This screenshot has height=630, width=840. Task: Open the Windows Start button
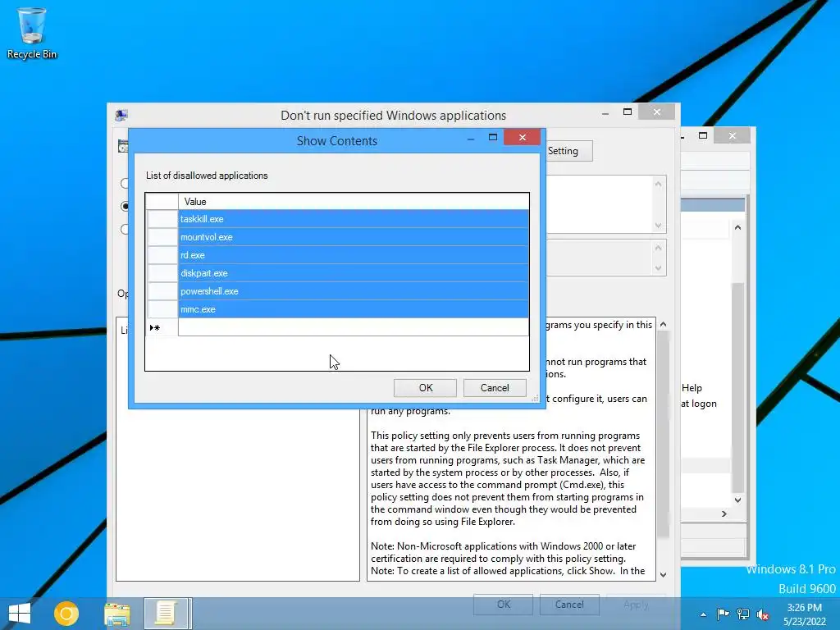point(20,614)
